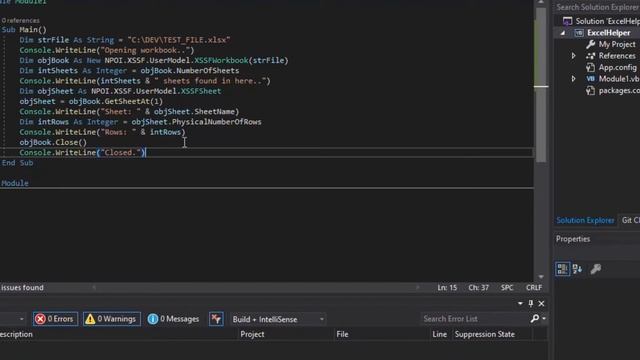The image size is (640, 360).
Task: Click the References icon
Action: click(x=590, y=56)
